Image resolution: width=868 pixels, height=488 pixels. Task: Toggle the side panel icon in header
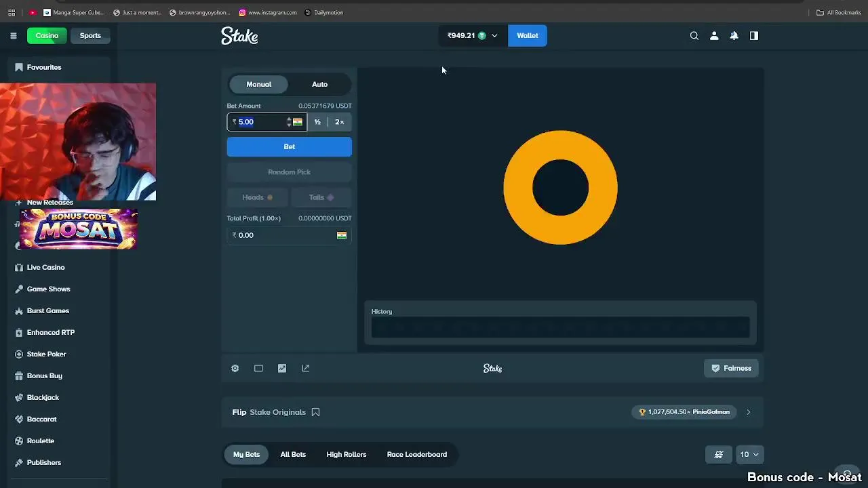tap(753, 35)
